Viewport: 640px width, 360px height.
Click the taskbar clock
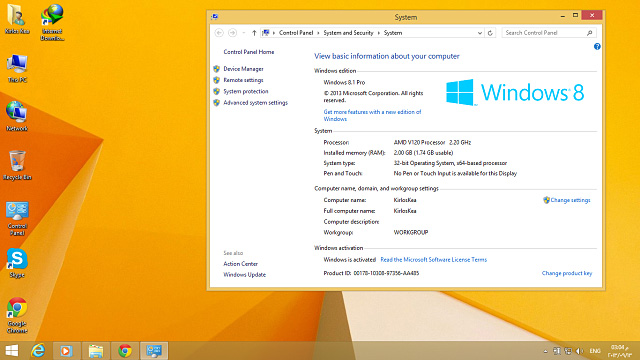620,351
